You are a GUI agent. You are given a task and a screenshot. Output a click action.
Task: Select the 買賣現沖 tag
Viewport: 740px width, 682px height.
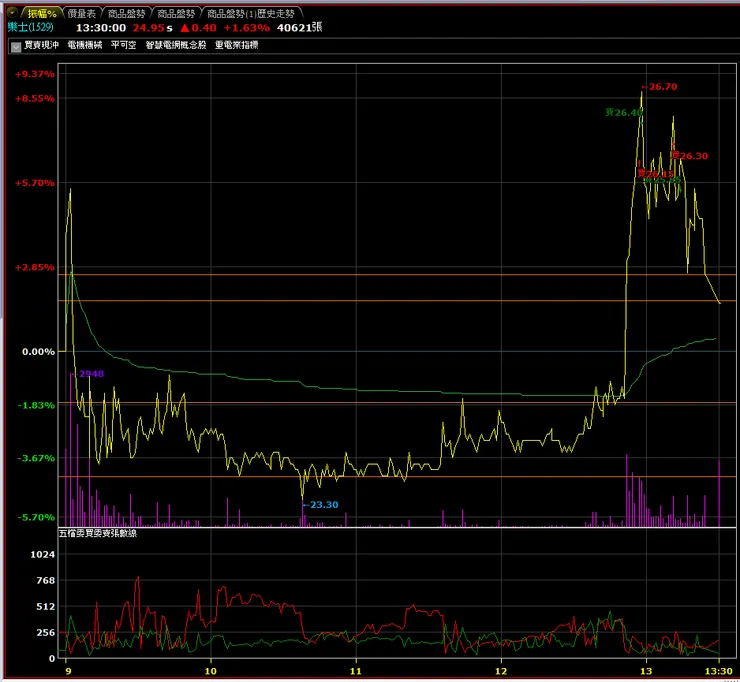[x=42, y=45]
